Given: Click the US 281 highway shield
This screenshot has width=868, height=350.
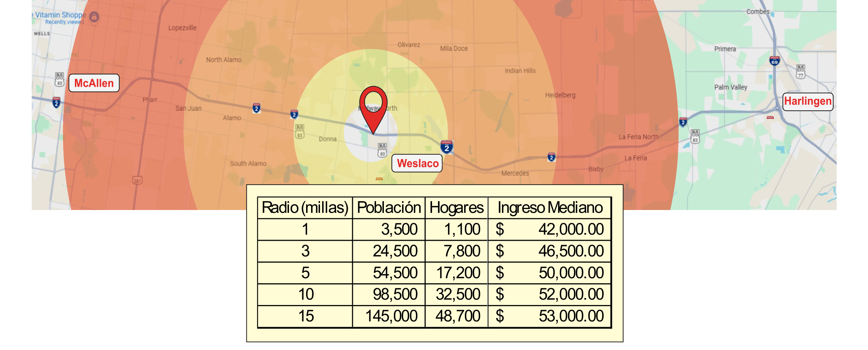Looking at the screenshot, I should point(137,180).
